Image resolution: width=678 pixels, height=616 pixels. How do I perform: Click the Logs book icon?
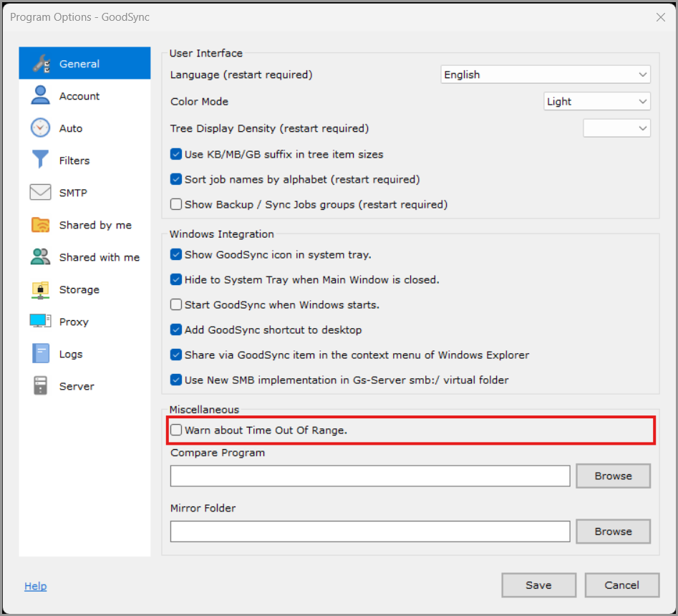tap(41, 354)
